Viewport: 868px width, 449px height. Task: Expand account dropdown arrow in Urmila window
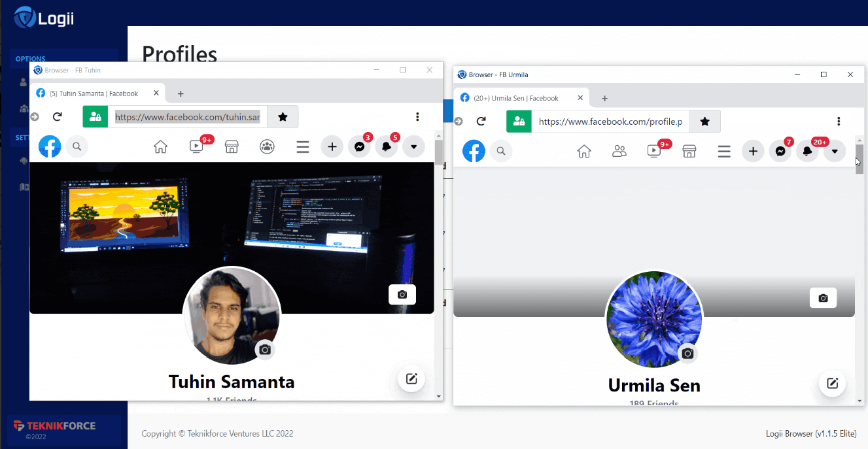coord(835,152)
